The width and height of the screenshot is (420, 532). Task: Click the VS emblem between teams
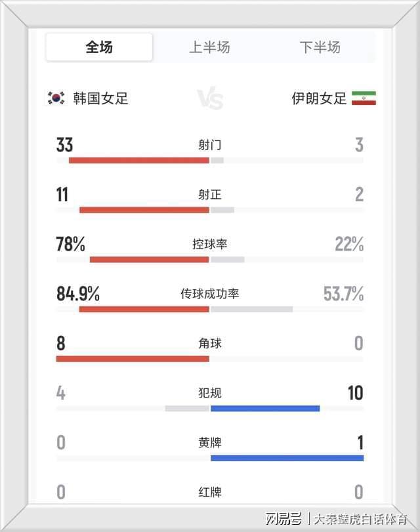(210, 100)
